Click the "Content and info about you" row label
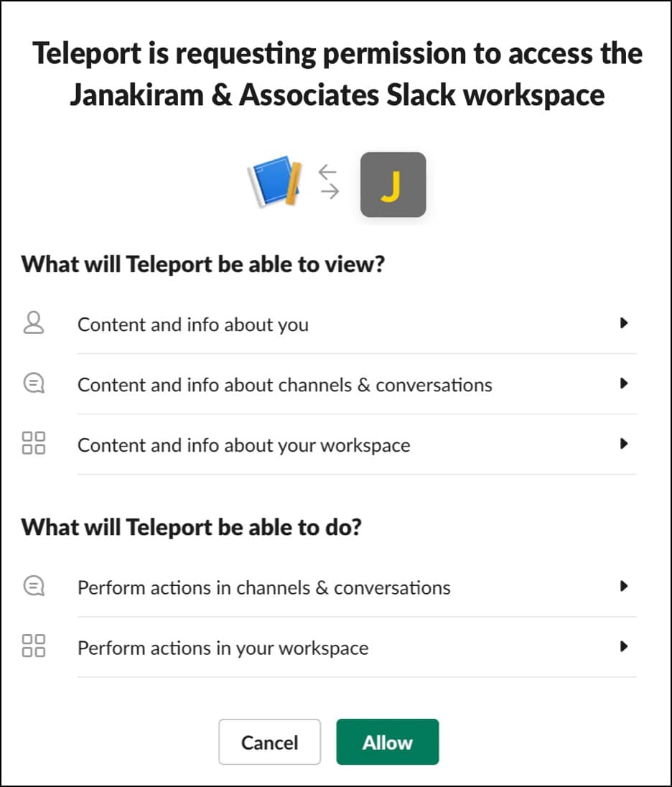This screenshot has width=672, height=787. click(x=192, y=324)
